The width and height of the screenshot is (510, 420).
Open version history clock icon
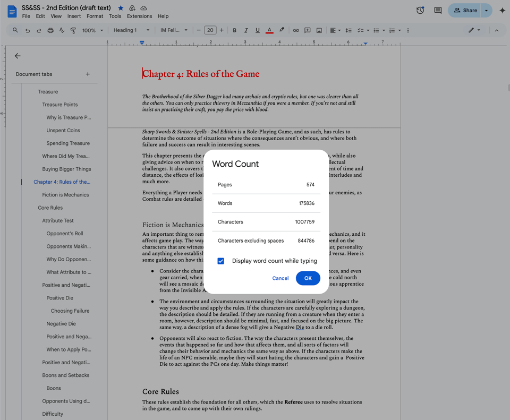(420, 10)
